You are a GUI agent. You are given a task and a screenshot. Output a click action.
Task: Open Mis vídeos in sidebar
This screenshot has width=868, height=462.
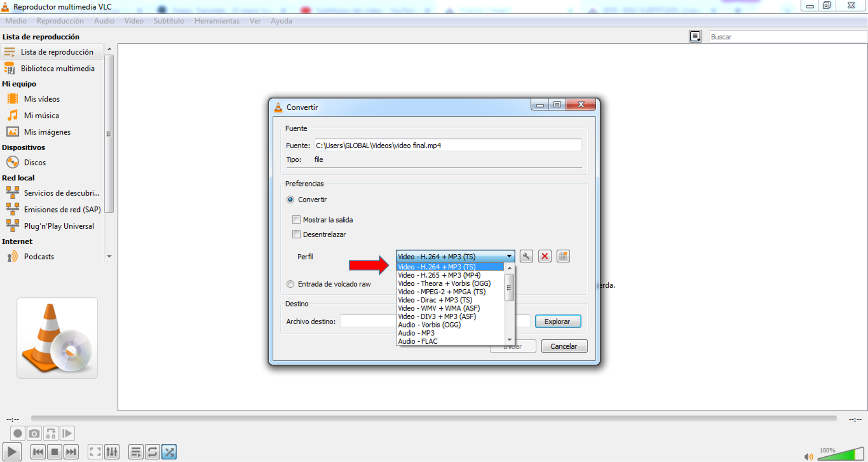pyautogui.click(x=41, y=99)
